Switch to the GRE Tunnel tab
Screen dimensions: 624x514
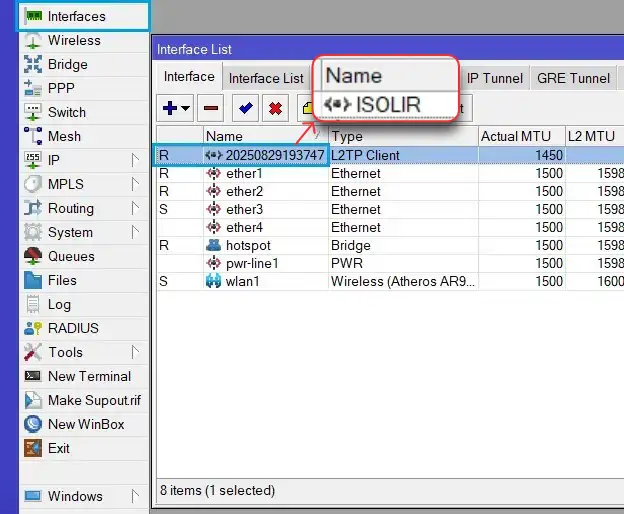[573, 78]
